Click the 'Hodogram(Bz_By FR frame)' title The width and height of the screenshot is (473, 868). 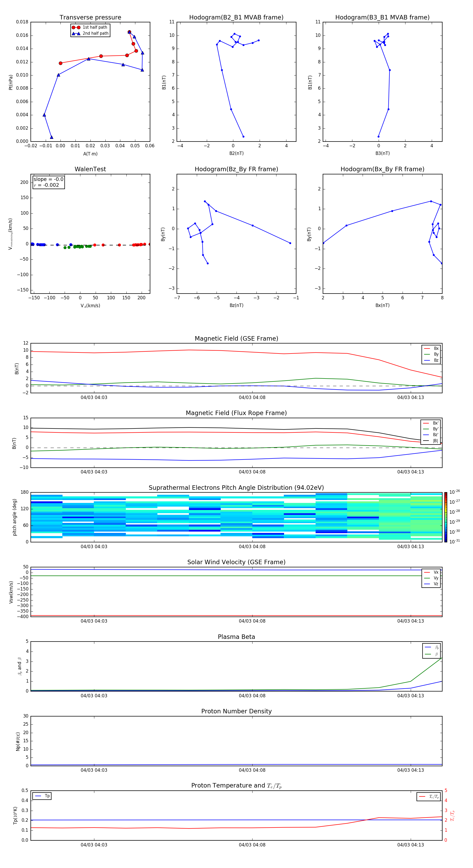coord(236,169)
